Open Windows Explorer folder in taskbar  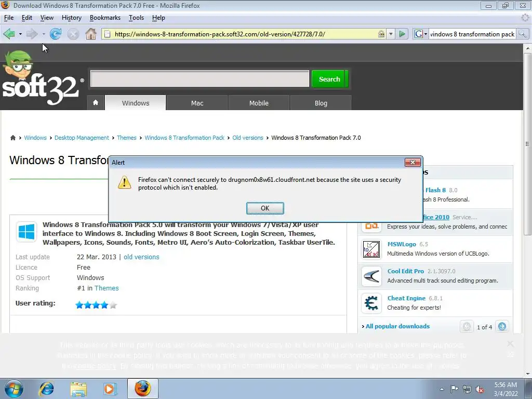78,389
